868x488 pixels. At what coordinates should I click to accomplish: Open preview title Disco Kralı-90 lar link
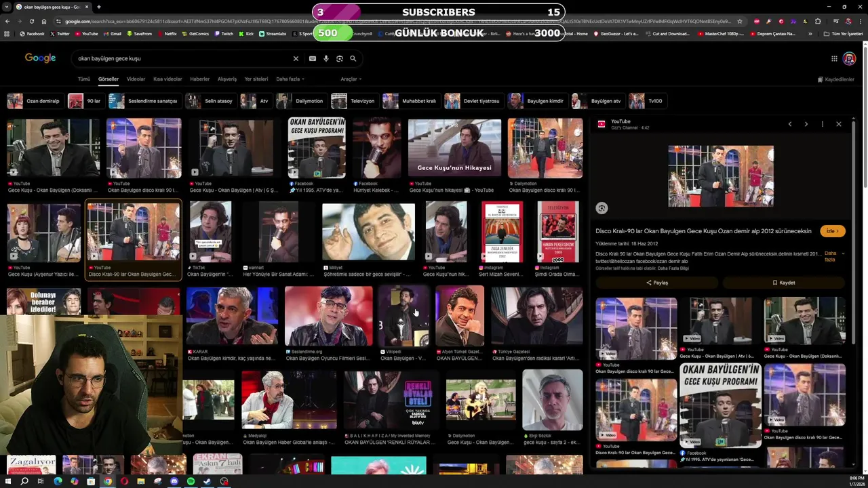click(703, 231)
